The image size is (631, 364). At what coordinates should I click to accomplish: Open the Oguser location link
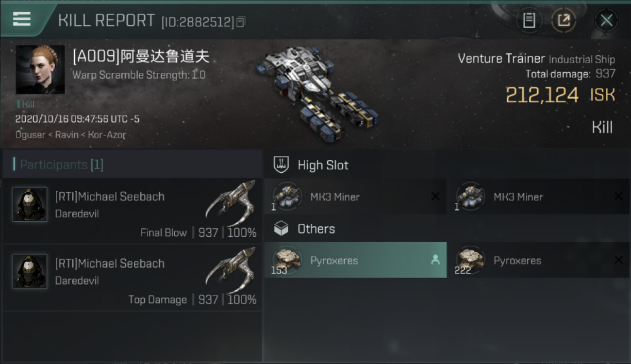point(30,135)
